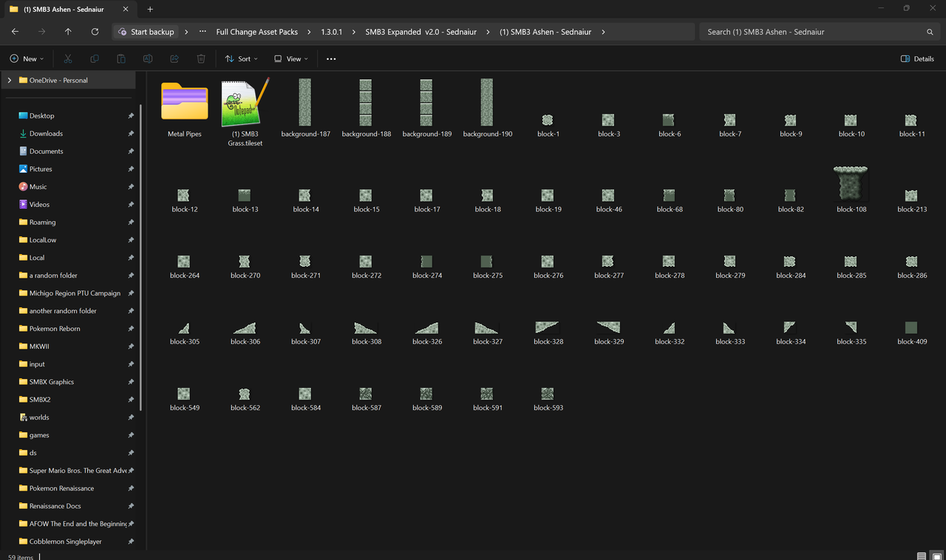Toggle the Details pane button
This screenshot has width=946, height=560.
coord(917,58)
